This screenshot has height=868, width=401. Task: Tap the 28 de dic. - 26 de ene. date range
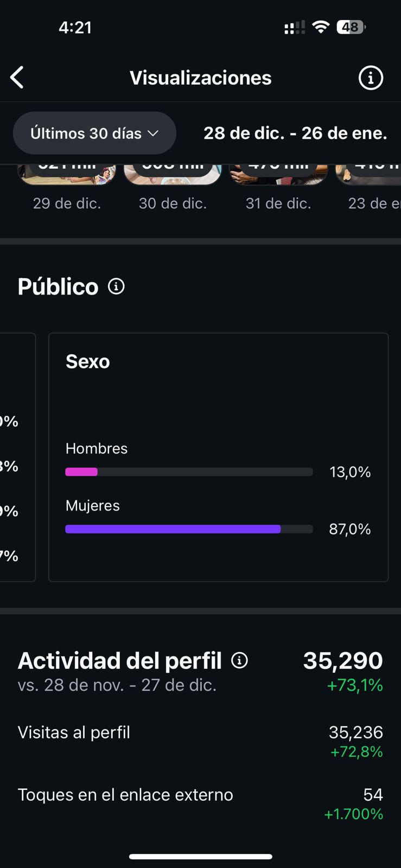pyautogui.click(x=295, y=133)
